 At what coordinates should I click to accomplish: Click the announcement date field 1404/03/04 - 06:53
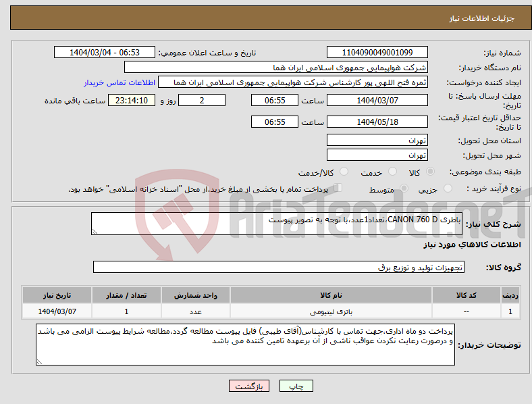(x=105, y=52)
